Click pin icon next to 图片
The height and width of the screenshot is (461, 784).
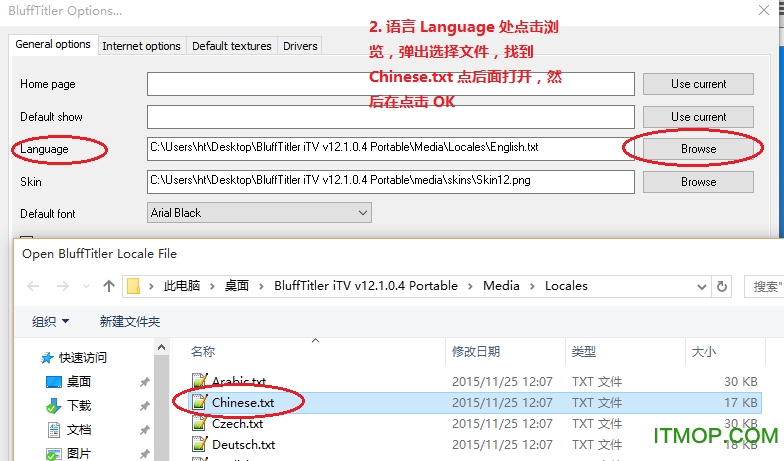pyautogui.click(x=144, y=454)
